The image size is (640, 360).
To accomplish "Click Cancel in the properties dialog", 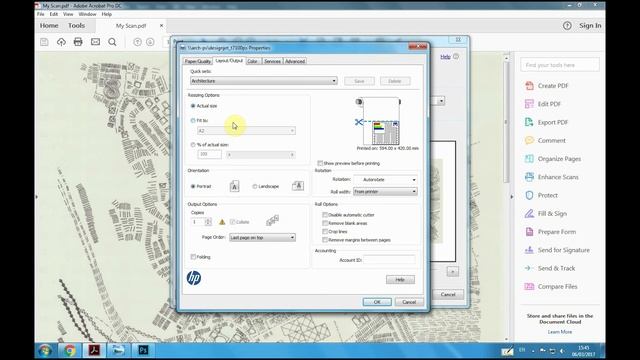I will pos(409,302).
